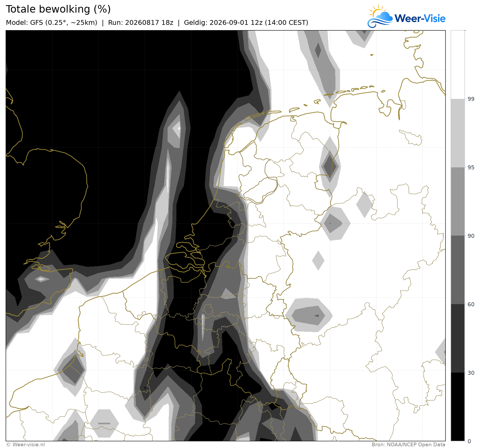Viewport: 486px width, 448px height.
Task: Click the 99 tick label on colorbar
Action: click(471, 99)
